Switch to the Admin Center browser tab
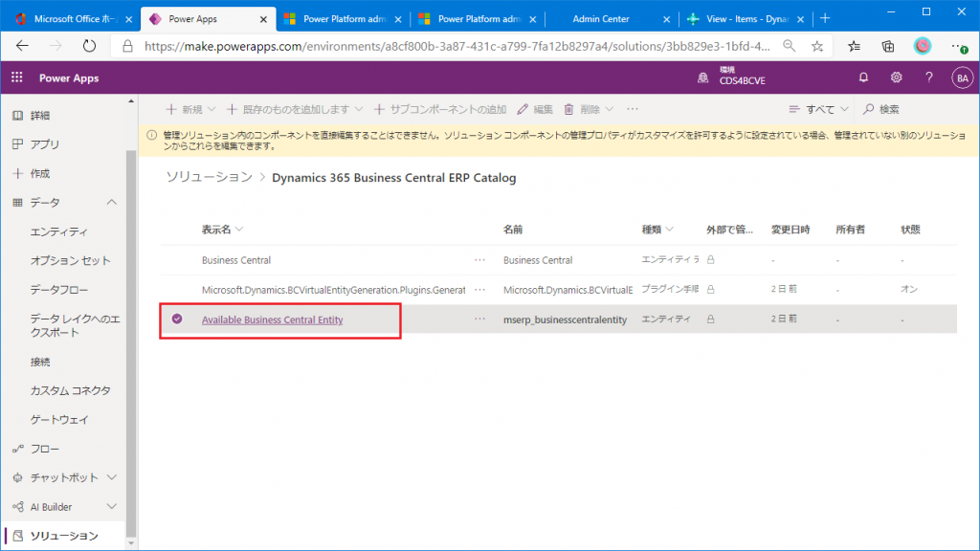This screenshot has width=980, height=551. click(601, 18)
